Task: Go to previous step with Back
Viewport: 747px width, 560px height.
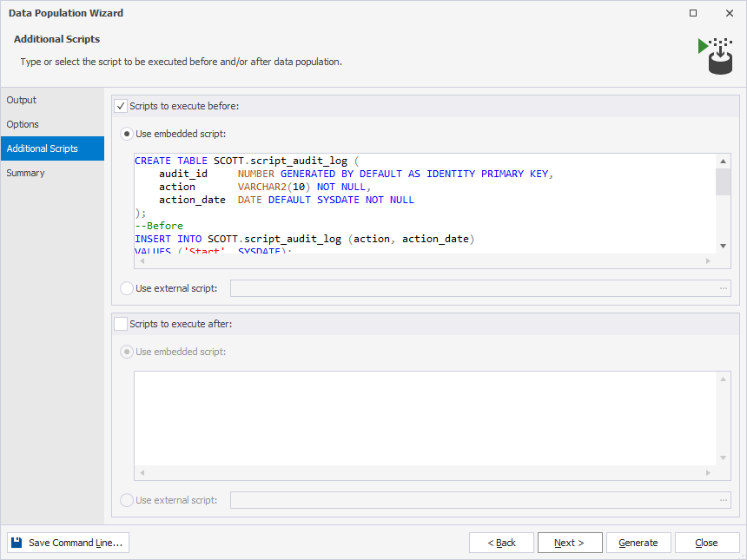Action: pyautogui.click(x=501, y=543)
